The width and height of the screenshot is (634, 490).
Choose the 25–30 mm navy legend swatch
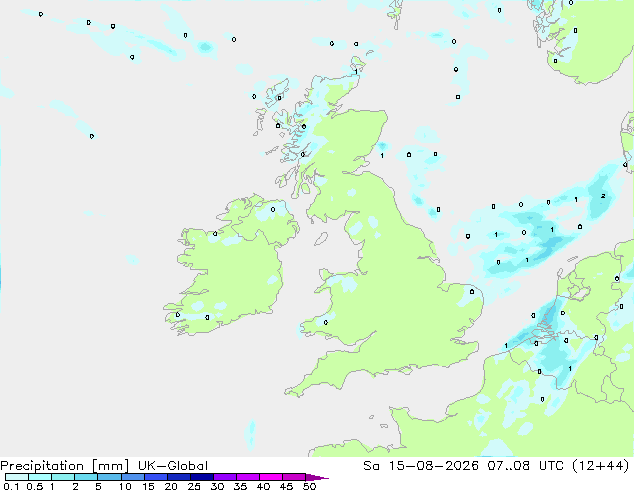click(201, 477)
